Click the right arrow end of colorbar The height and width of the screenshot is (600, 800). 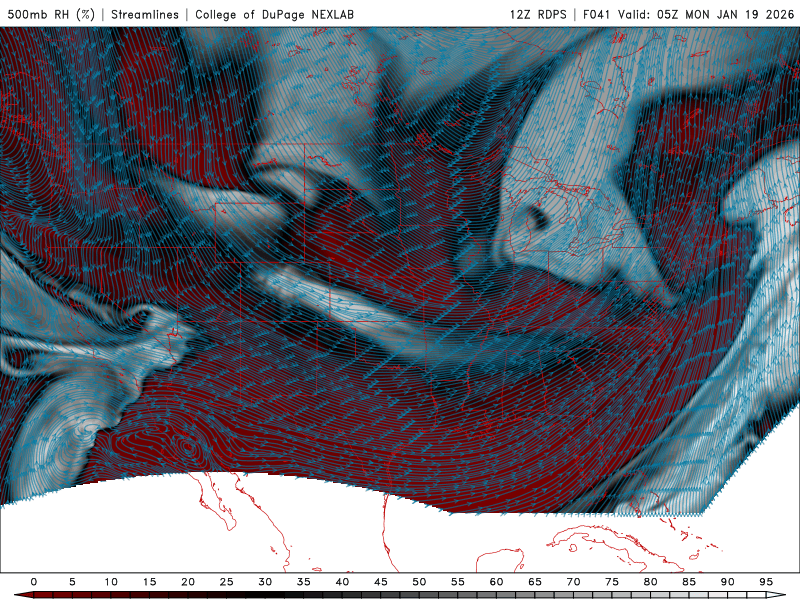click(x=776, y=596)
